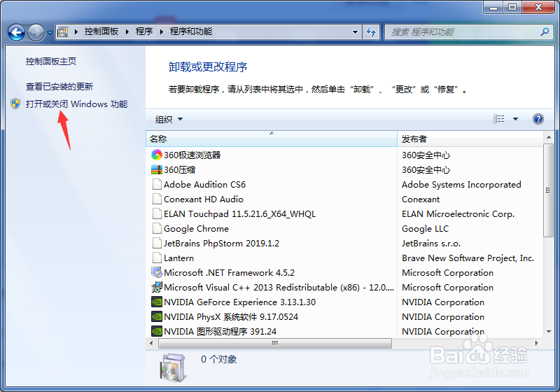Viewport: 560px width, 392px height.
Task: Click publisher ELAN Microelectronic Corp.
Action: click(458, 214)
